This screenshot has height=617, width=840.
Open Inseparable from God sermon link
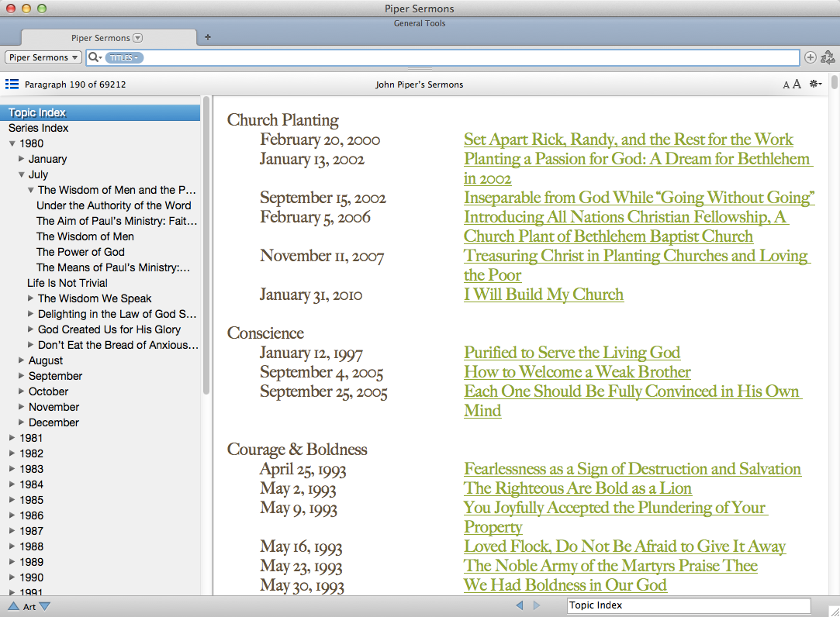(x=639, y=198)
